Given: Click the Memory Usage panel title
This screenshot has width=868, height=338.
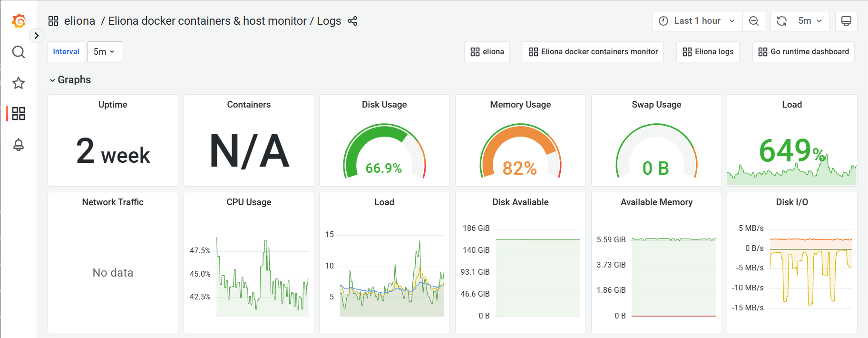Looking at the screenshot, I should point(520,105).
